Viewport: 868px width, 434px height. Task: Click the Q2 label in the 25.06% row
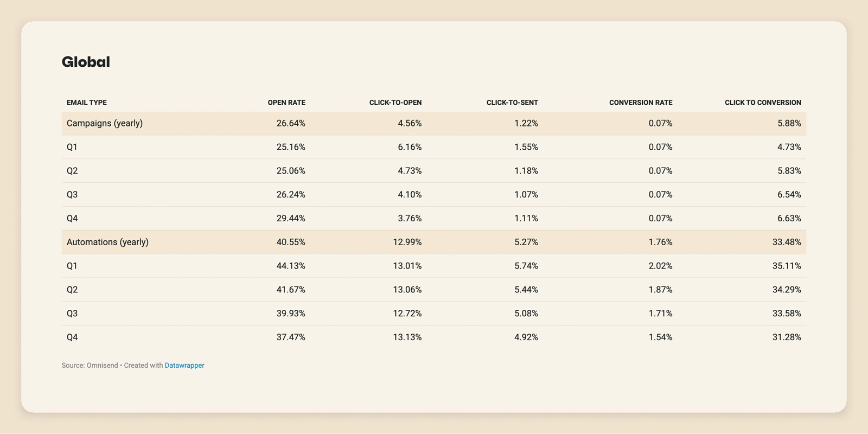(x=72, y=171)
